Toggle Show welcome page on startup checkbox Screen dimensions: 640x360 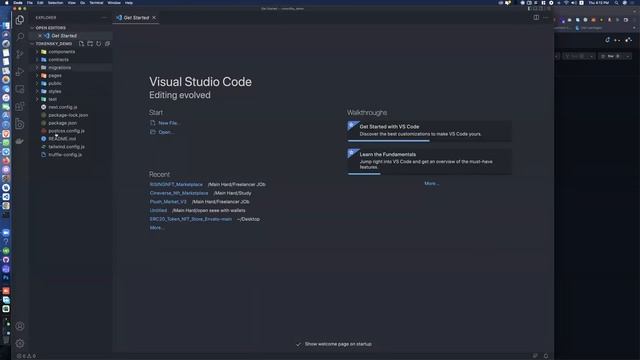(298, 344)
